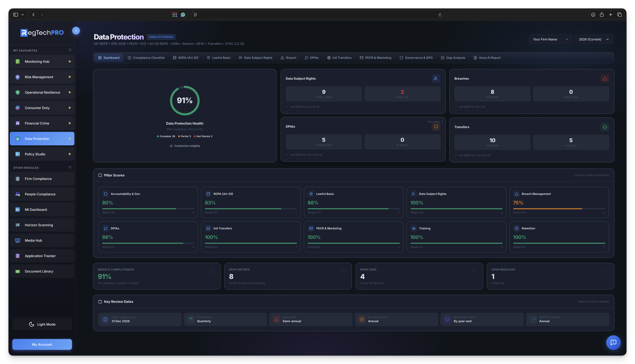Click the browser share icon
635x364 pixels.
602,15
